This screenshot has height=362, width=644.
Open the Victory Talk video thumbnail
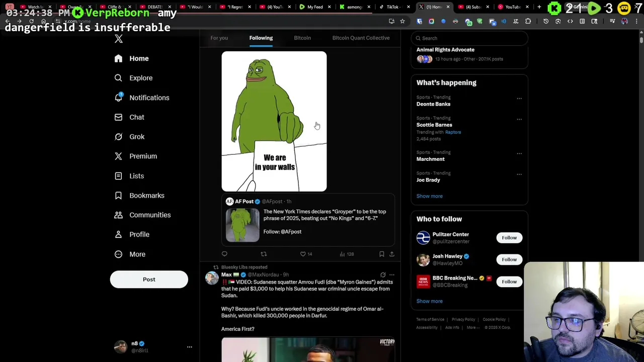pos(308,350)
